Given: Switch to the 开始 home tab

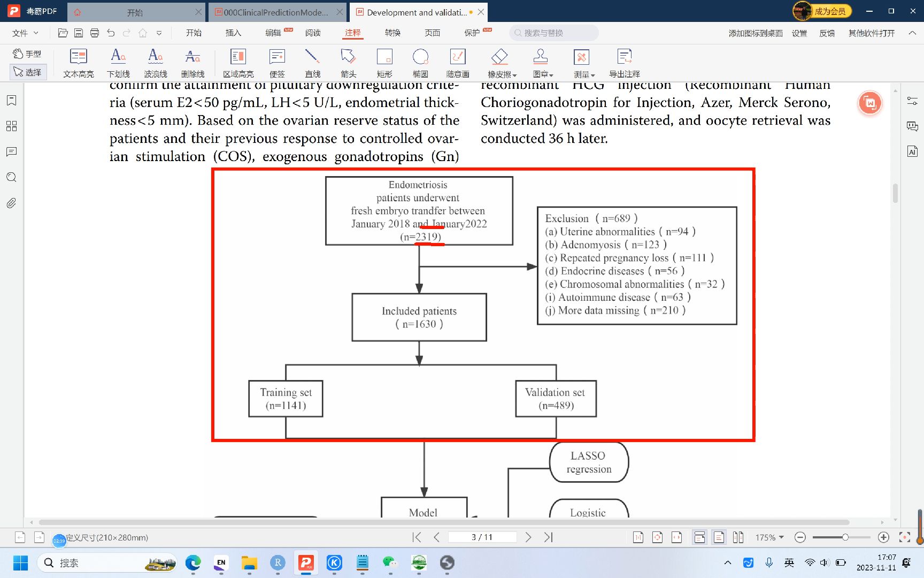Looking at the screenshot, I should coord(135,12).
